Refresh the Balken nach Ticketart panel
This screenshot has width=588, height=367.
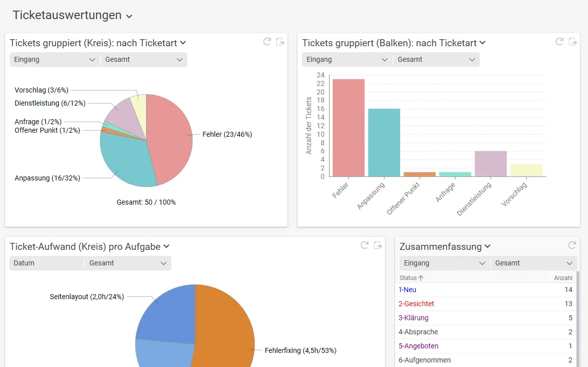tap(559, 42)
